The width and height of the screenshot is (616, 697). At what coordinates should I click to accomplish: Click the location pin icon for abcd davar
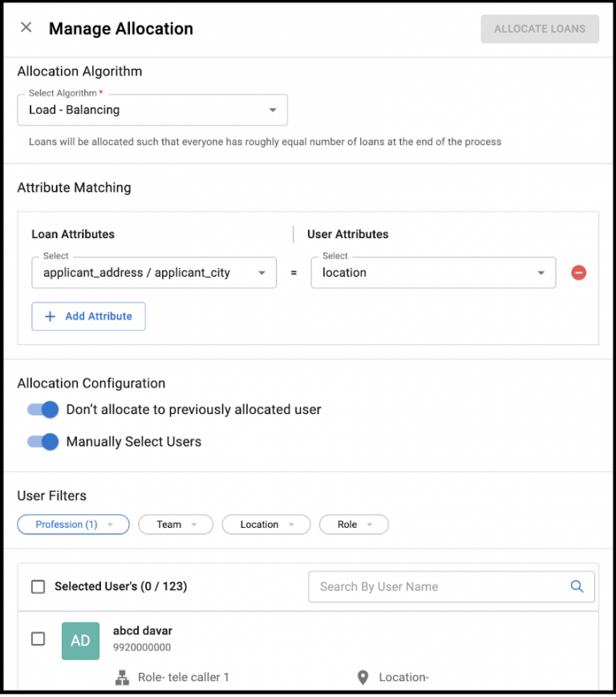point(363,677)
